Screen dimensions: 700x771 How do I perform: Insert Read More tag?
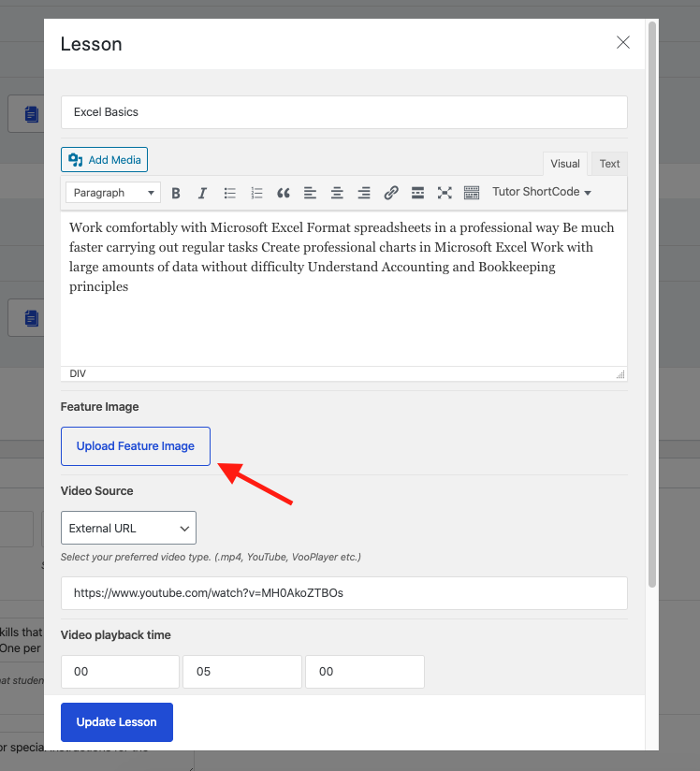[417, 193]
